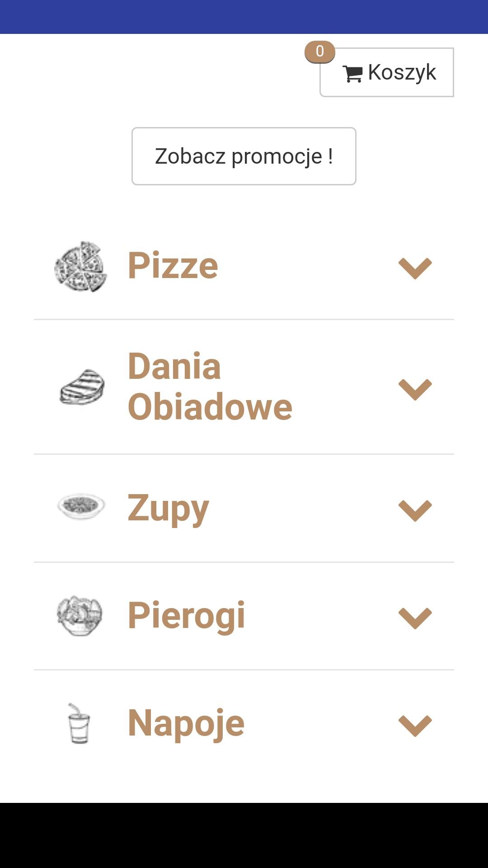Expand the Dania Obiadowe chevron
Image resolution: width=488 pixels, height=868 pixels.
tap(415, 389)
